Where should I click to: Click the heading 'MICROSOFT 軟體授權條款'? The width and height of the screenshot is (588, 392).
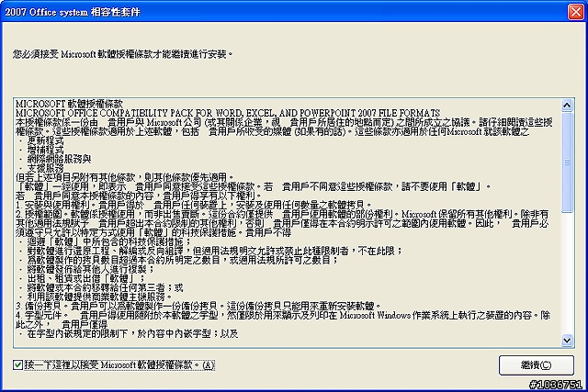tap(70, 104)
